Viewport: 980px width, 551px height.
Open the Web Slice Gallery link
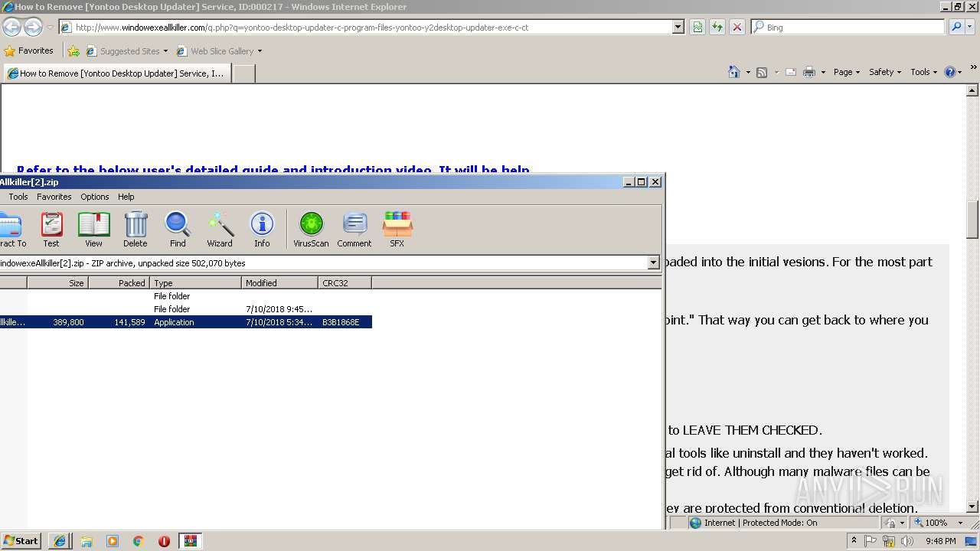click(219, 51)
